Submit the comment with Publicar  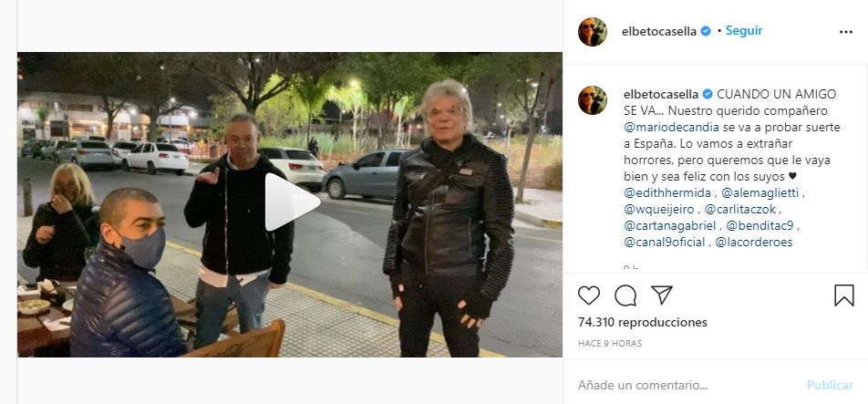click(830, 385)
